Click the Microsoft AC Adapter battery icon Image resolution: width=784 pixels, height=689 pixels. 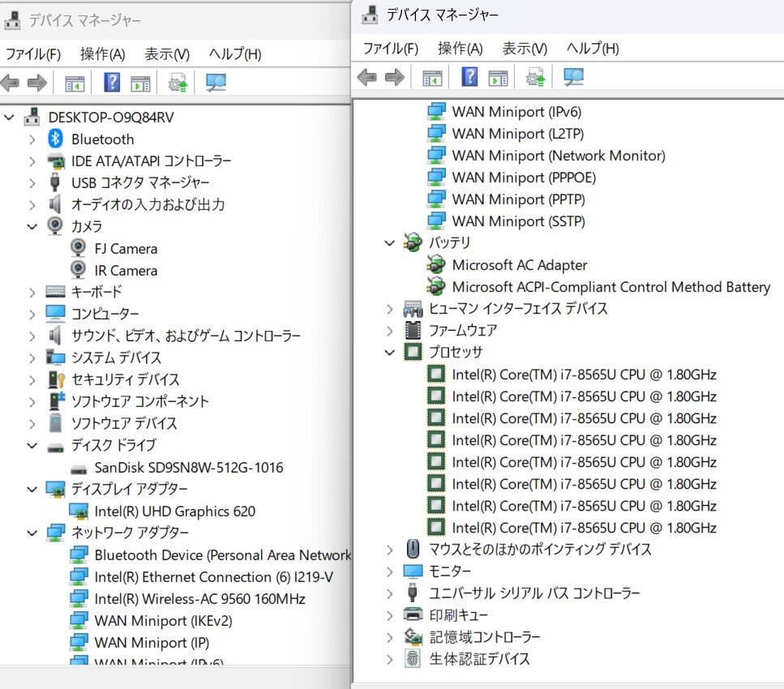(x=436, y=264)
